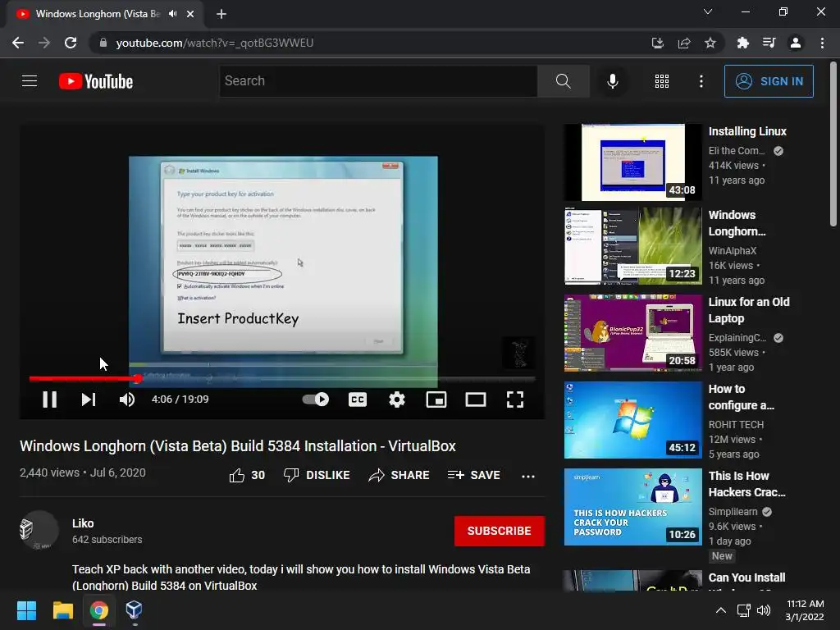The image size is (840, 630).
Task: Mute the tab via speaker icon
Action: tap(172, 14)
